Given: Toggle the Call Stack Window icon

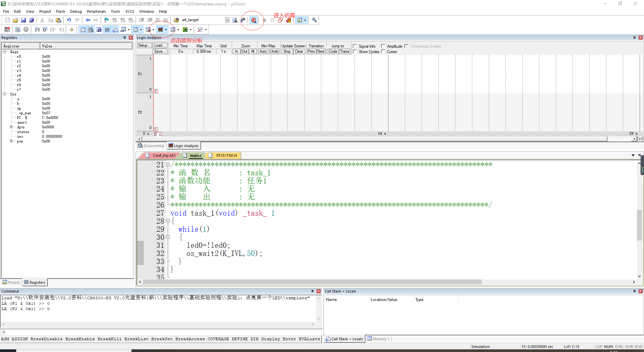Looking at the screenshot, I should point(115,30).
